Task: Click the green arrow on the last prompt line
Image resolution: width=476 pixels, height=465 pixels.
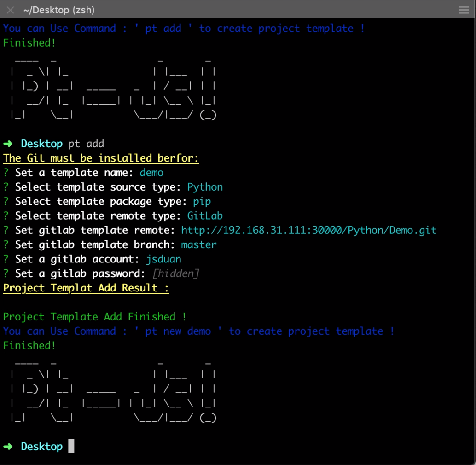Action: [x=7, y=447]
